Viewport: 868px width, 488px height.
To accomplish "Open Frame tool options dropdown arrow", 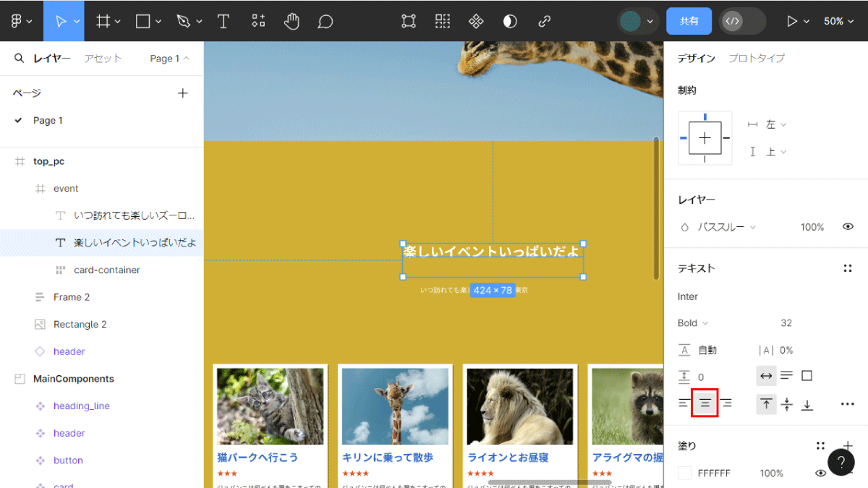I will (x=118, y=22).
